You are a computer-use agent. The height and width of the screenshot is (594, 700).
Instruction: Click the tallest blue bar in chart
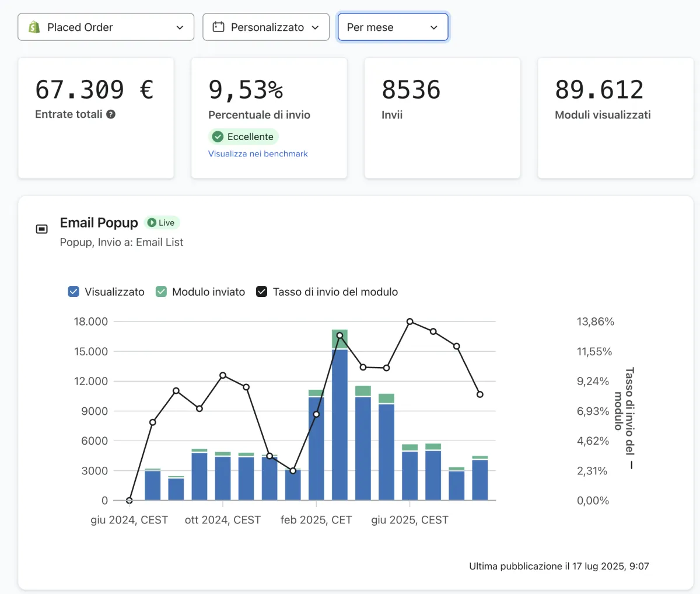[x=339, y=424]
